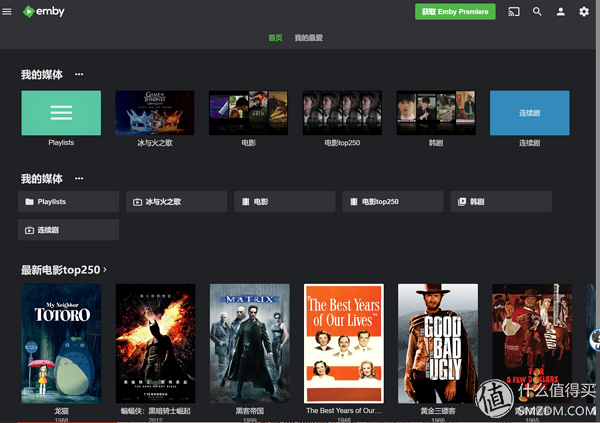The image size is (600, 423).
Task: Click the 获取 Emby Premiere button
Action: 455,12
